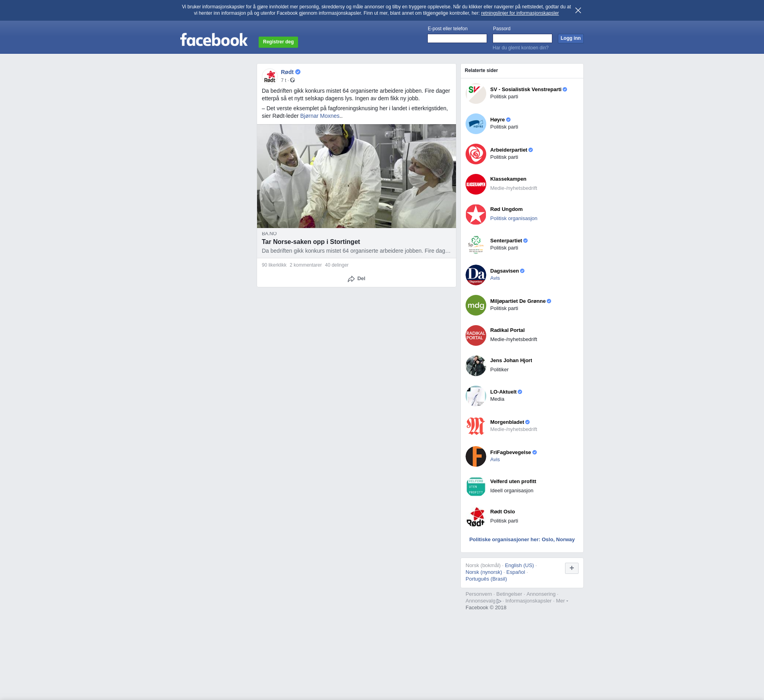Image resolution: width=764 pixels, height=700 pixels.
Task: Click the green mdg logo
Action: [x=476, y=305]
